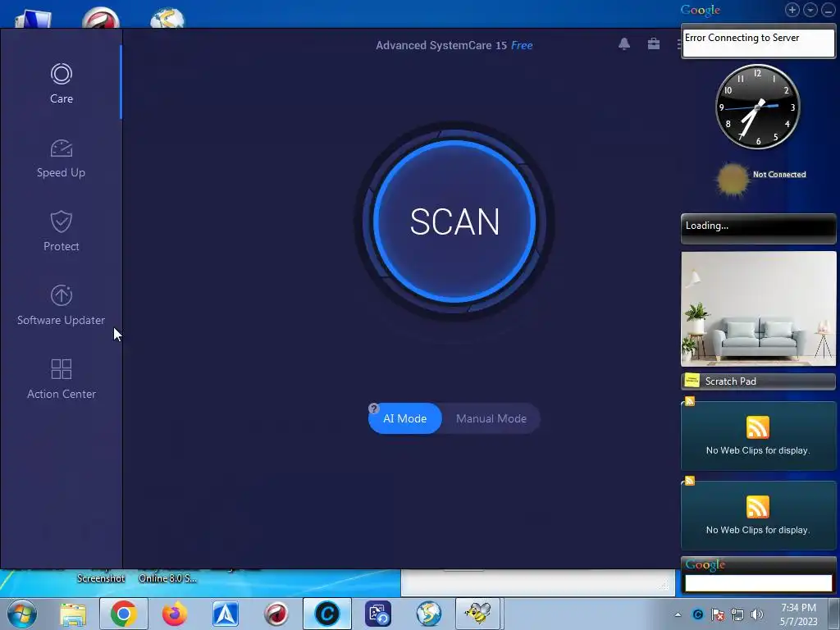Click the analog clock gadget
This screenshot has height=630, width=840.
[x=757, y=107]
